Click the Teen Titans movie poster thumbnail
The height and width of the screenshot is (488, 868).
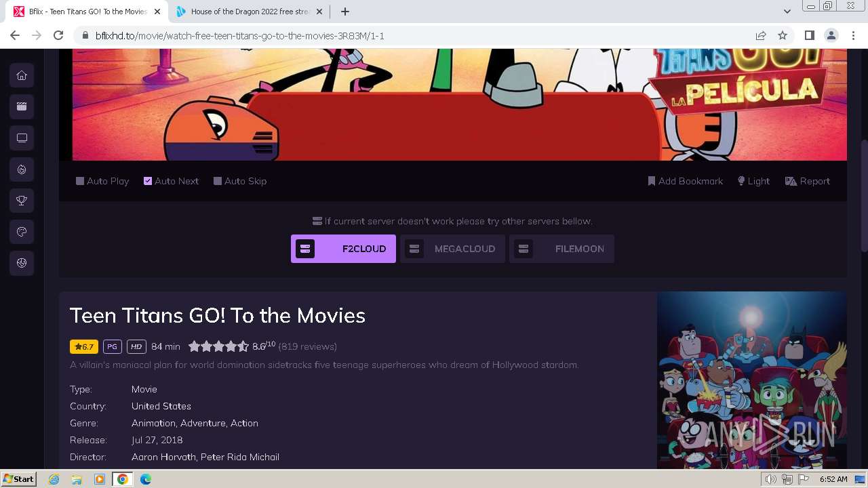pos(752,380)
